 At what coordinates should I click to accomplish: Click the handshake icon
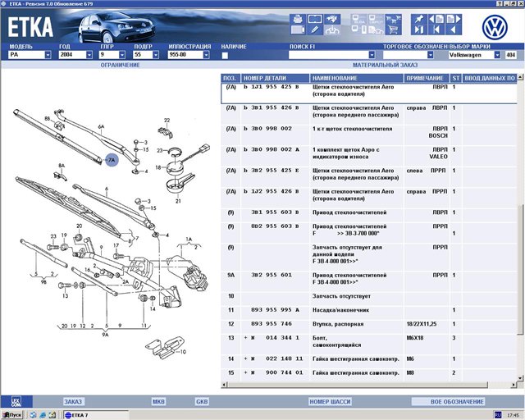[x=331, y=19]
